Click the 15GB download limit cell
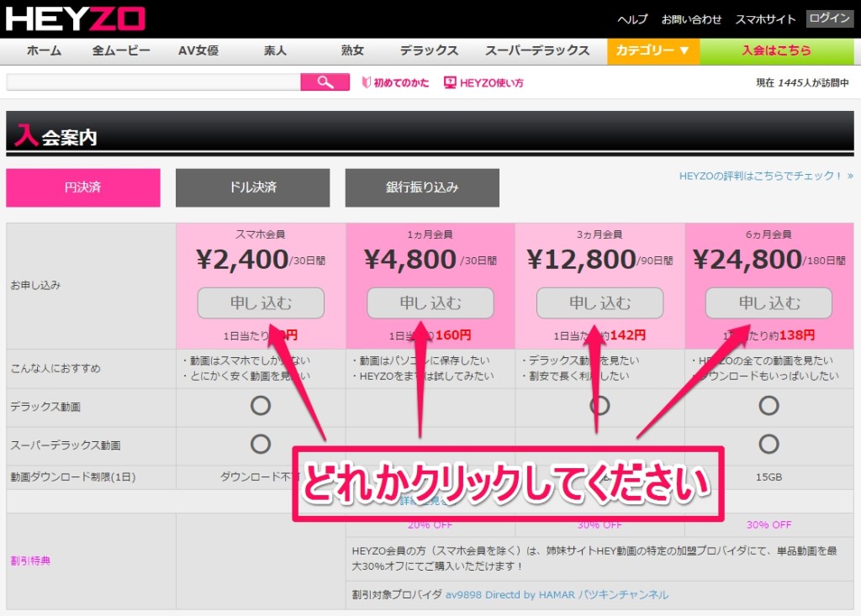Image resolution: width=861 pixels, height=616 pixels. tap(769, 477)
